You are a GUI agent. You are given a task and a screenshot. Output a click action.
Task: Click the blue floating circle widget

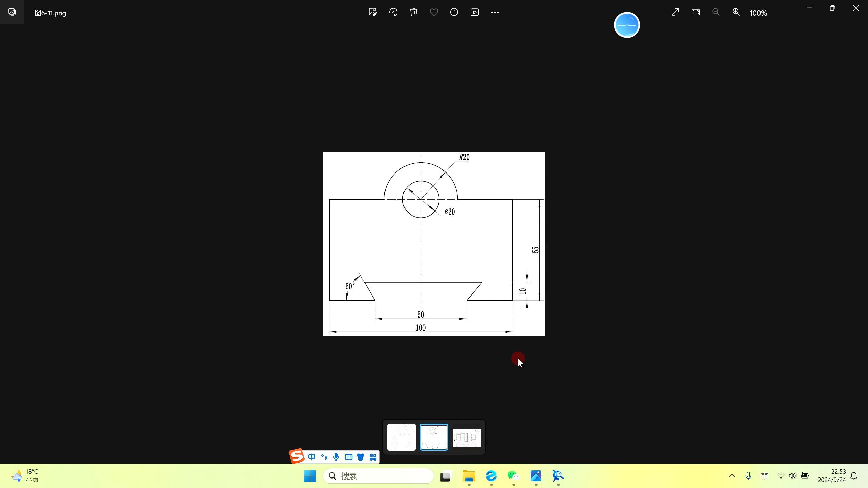point(627,25)
